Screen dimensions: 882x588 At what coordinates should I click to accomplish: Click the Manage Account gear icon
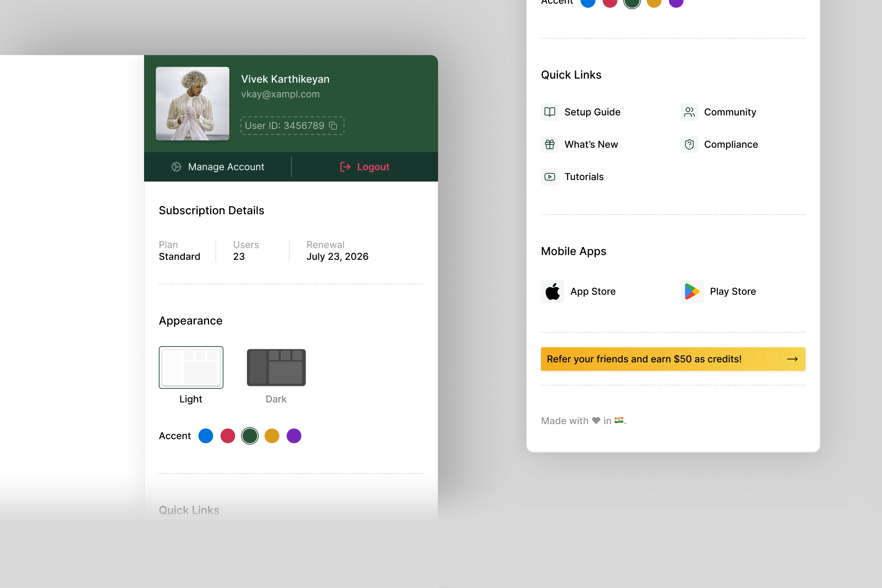176,167
